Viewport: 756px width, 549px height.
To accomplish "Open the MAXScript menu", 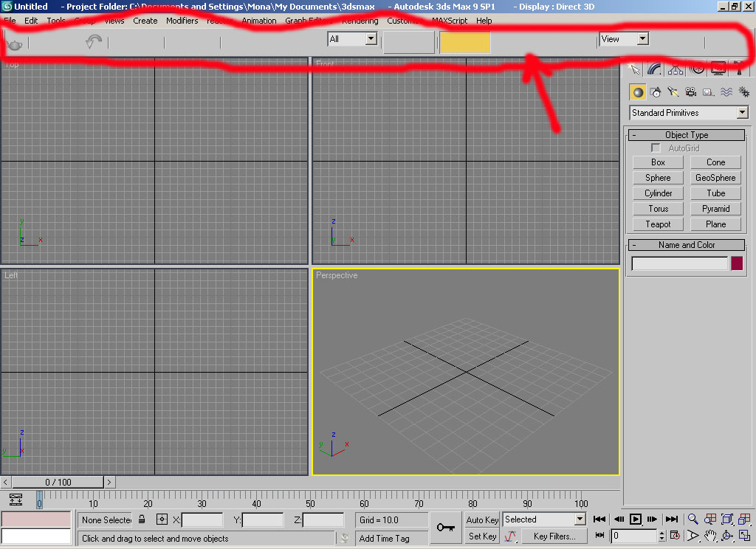I will pyautogui.click(x=450, y=21).
